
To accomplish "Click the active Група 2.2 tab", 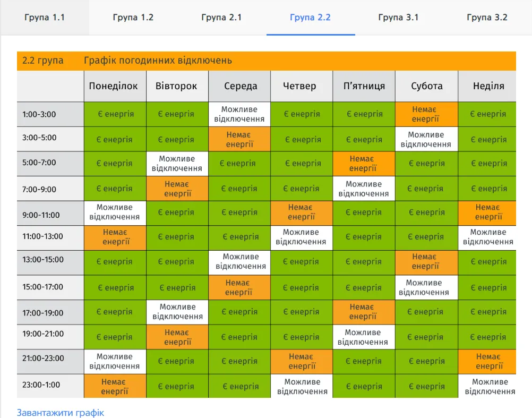I will 310,18.
